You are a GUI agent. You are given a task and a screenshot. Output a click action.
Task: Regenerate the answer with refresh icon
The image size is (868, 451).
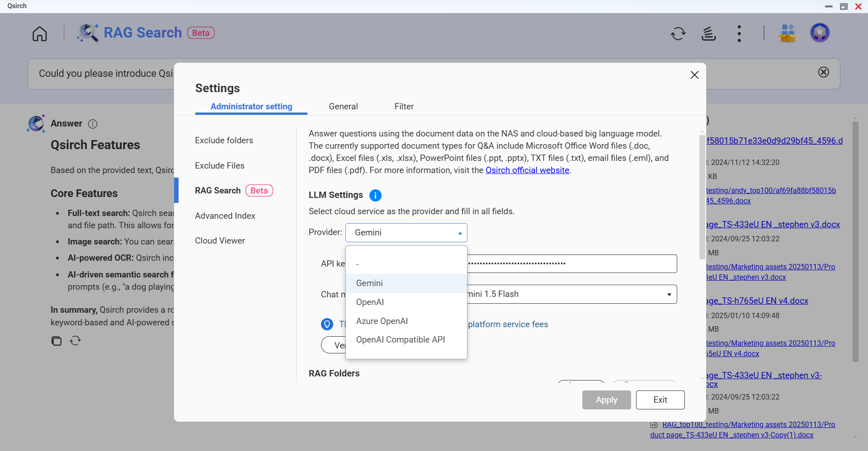click(75, 341)
